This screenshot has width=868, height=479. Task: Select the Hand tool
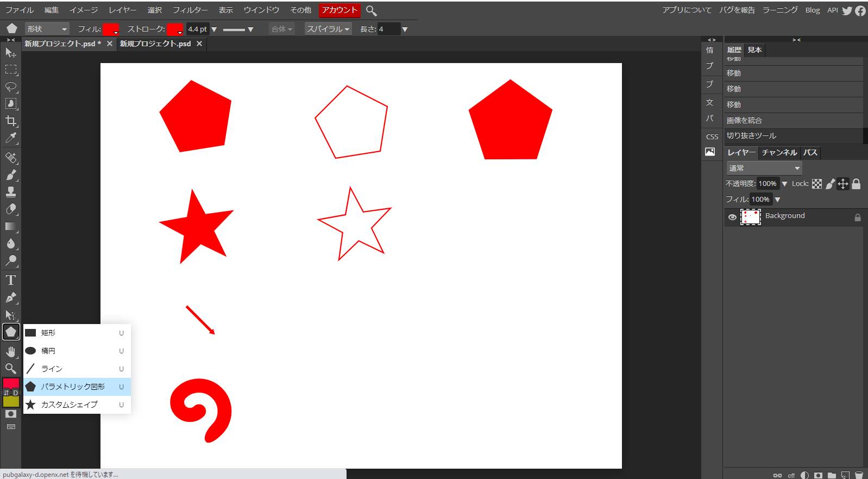11,351
